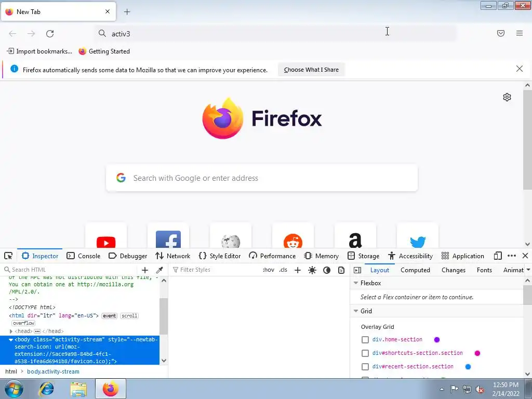
Task: Switch sidebar to the Changes tab
Action: (x=454, y=270)
